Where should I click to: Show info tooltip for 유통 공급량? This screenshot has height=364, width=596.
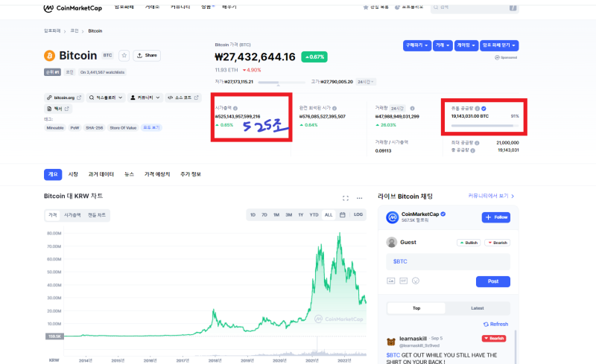coord(478,108)
